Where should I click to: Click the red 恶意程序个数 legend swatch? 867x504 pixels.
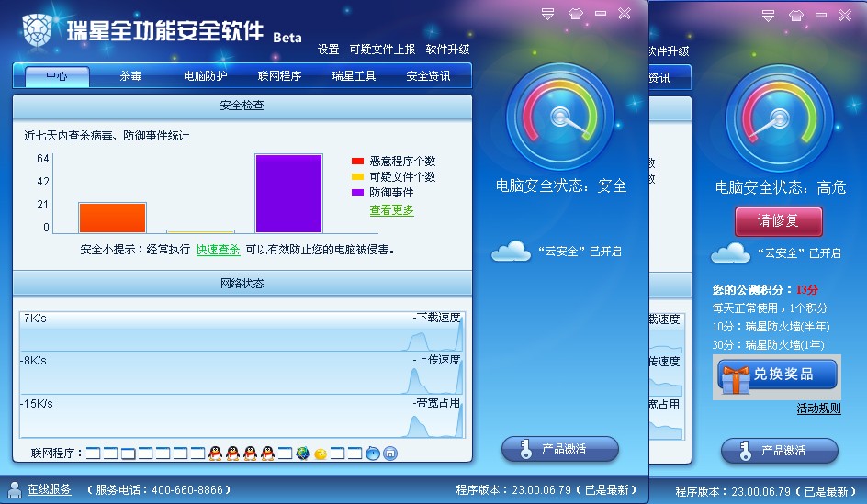pos(358,162)
